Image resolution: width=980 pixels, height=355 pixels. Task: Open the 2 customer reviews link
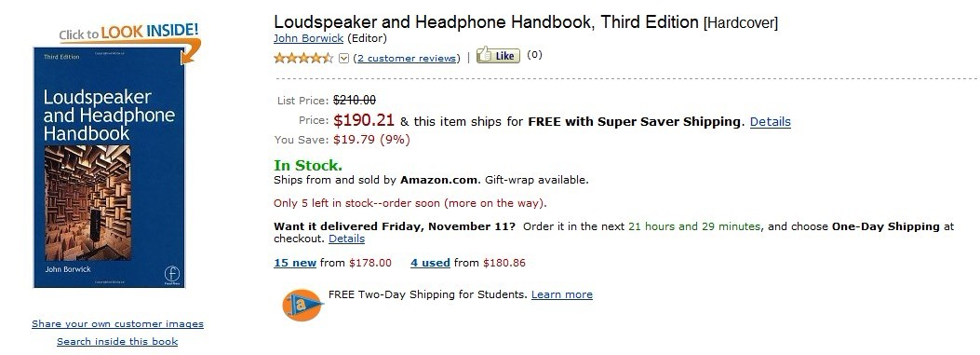coord(407,58)
